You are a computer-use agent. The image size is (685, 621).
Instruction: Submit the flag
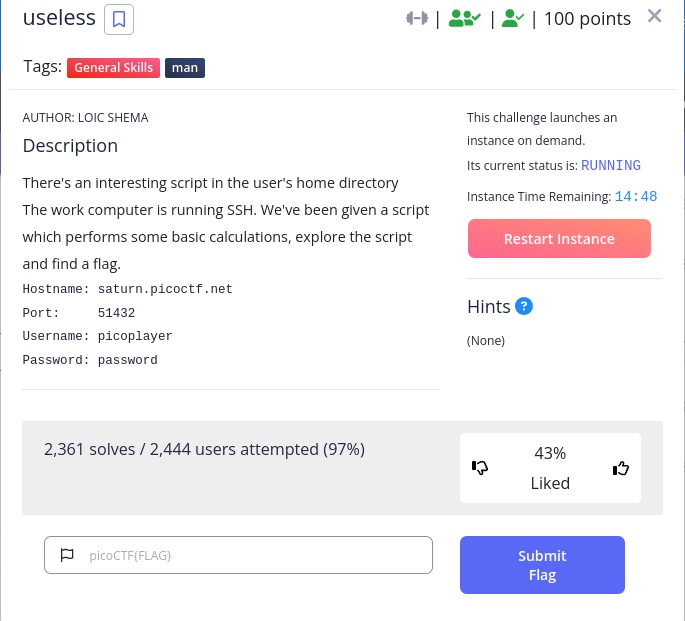pyautogui.click(x=542, y=565)
